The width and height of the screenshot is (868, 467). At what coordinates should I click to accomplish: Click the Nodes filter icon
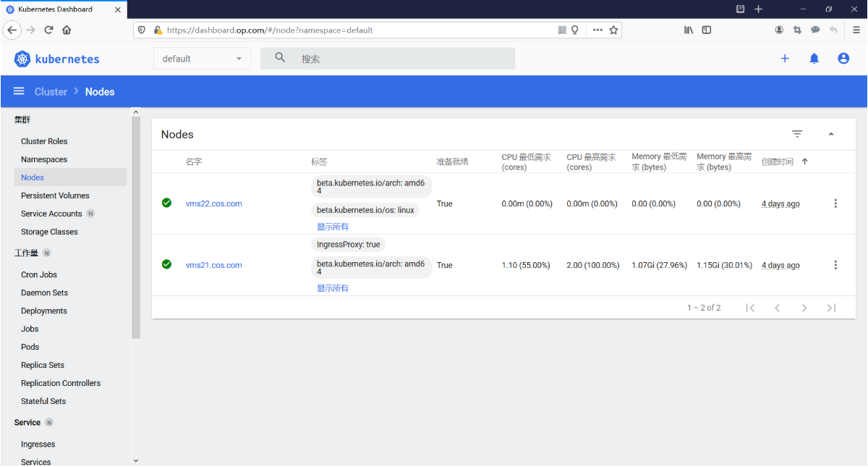pyautogui.click(x=797, y=134)
